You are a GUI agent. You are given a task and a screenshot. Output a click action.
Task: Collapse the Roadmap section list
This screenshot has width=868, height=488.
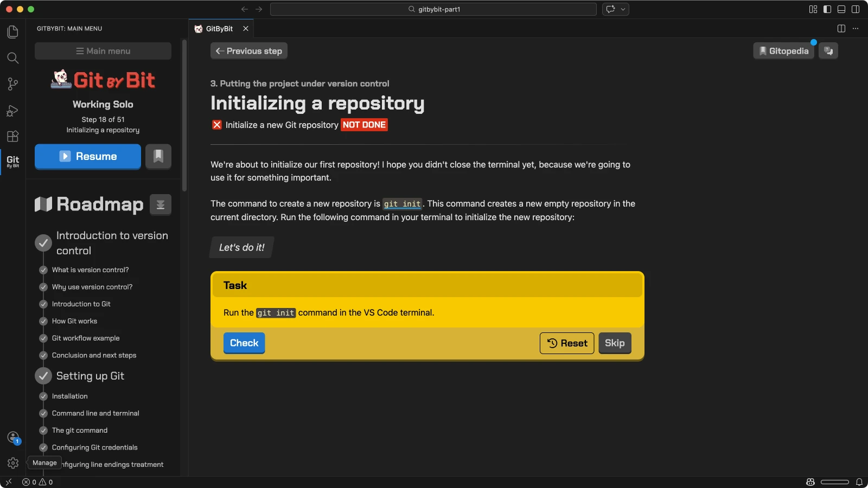click(161, 204)
